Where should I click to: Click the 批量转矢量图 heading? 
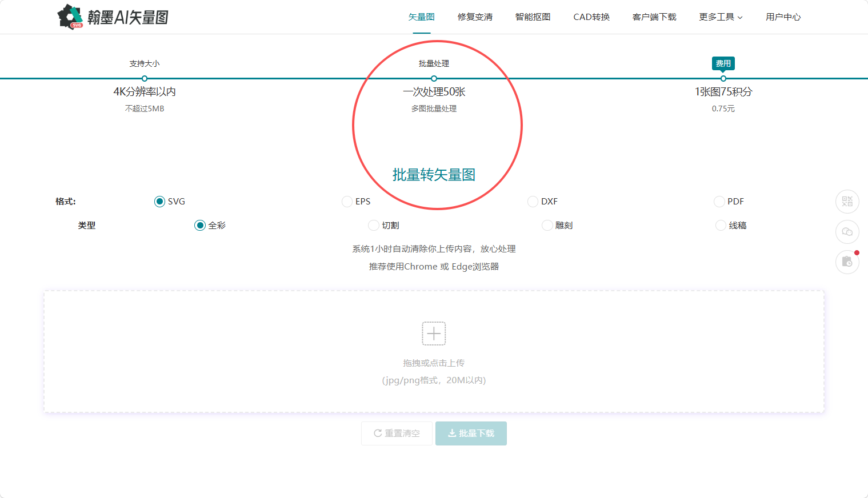click(x=434, y=175)
